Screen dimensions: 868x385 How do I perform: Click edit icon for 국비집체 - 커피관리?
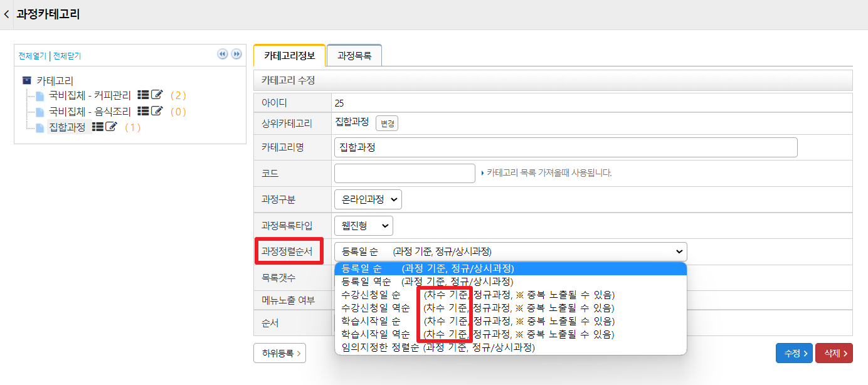click(x=157, y=95)
